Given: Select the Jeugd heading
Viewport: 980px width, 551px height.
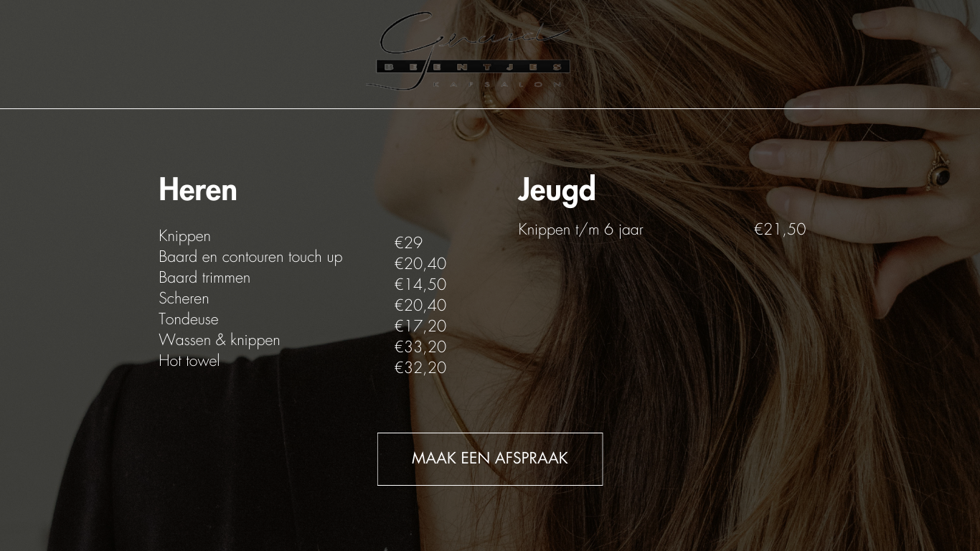Looking at the screenshot, I should coord(557,190).
